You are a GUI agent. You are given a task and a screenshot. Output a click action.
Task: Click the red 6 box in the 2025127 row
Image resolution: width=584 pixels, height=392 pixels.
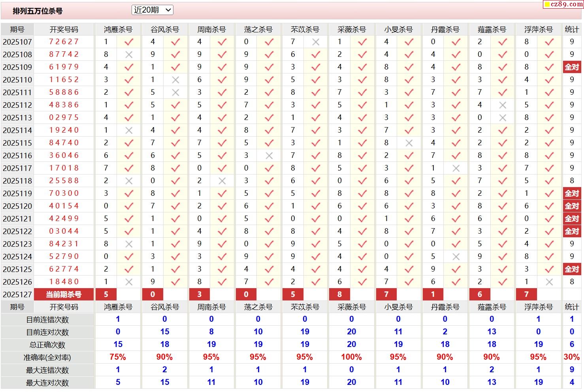click(480, 294)
